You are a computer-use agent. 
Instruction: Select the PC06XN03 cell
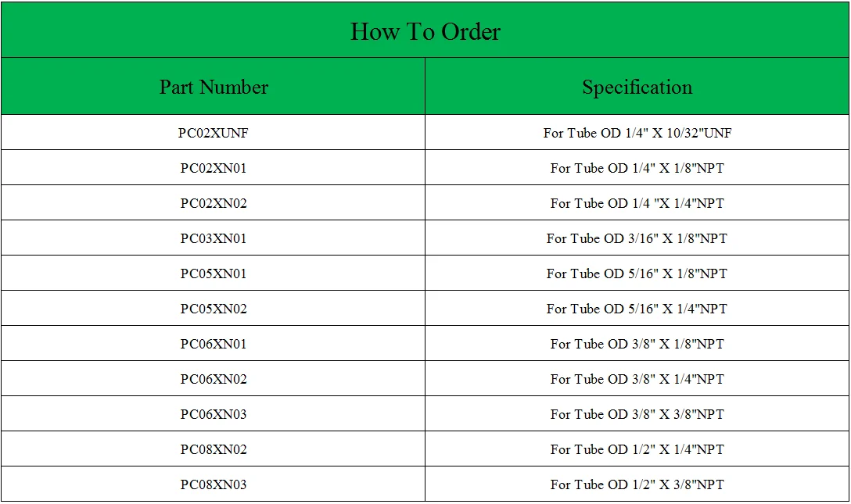coord(214,415)
